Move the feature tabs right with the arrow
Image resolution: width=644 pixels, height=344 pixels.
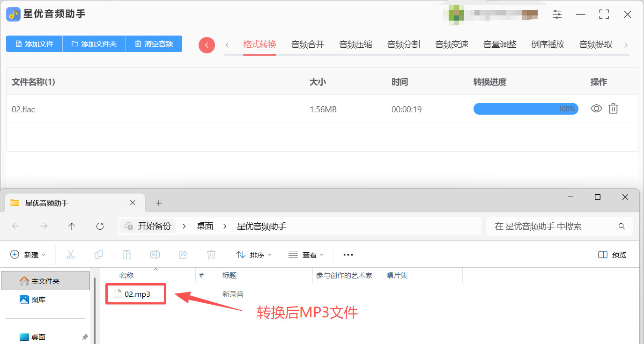(626, 45)
